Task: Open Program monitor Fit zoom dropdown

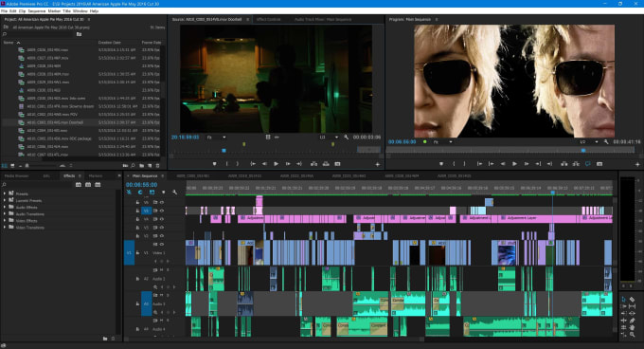Action: click(x=443, y=142)
